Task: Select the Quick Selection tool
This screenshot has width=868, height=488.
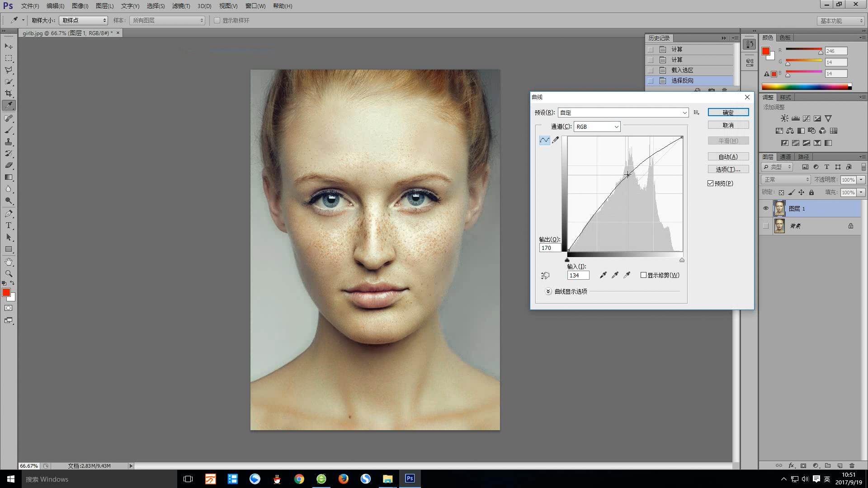Action: pyautogui.click(x=9, y=82)
